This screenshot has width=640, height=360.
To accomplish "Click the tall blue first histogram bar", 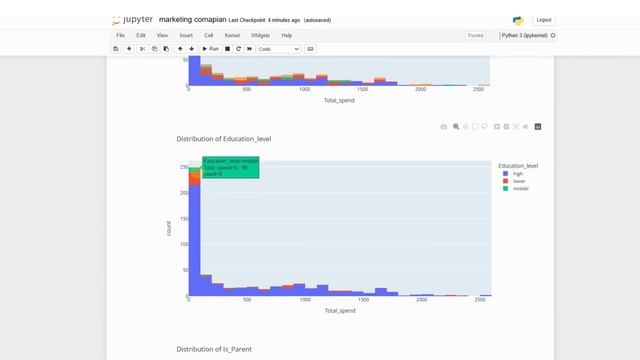I will click(x=195, y=240).
